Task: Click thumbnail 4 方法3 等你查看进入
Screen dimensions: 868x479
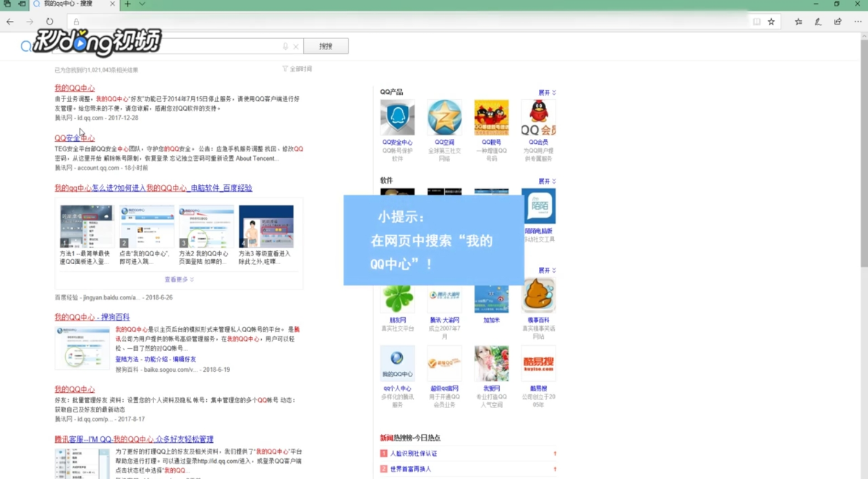Action: (266, 227)
